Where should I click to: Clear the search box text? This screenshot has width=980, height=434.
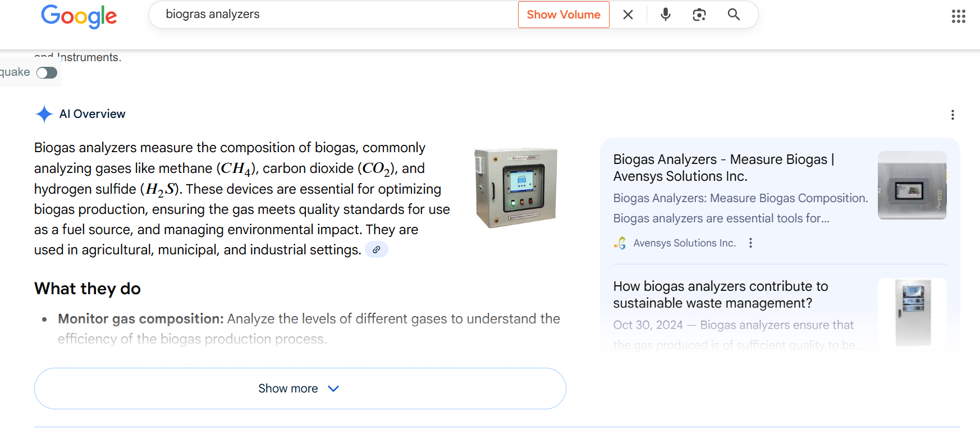(x=628, y=15)
